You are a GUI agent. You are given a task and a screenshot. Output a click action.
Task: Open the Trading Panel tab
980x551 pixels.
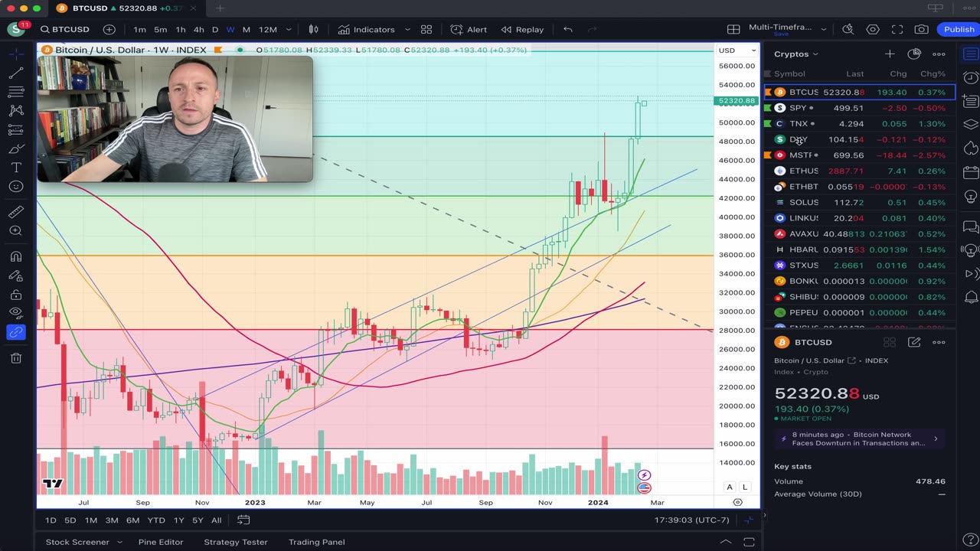point(317,542)
